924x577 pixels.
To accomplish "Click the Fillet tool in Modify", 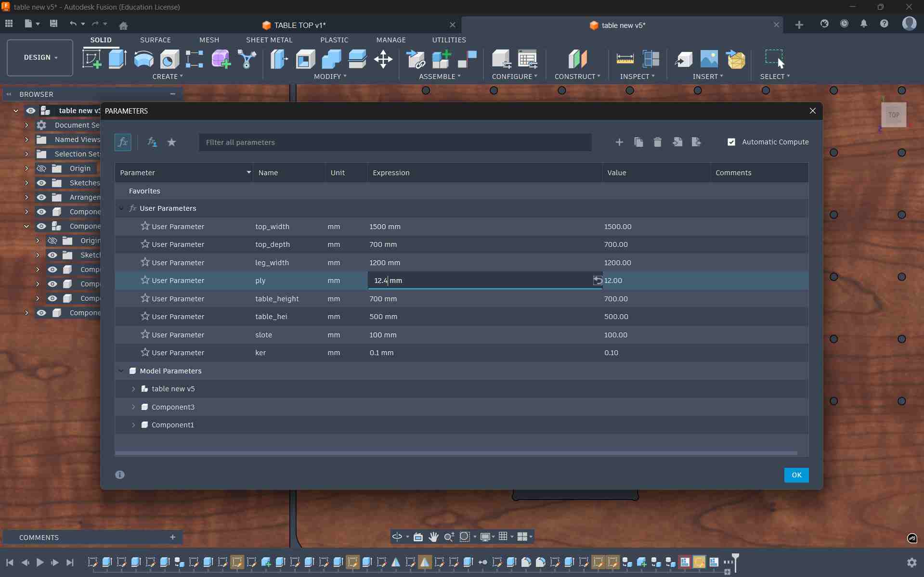I will [x=305, y=59].
